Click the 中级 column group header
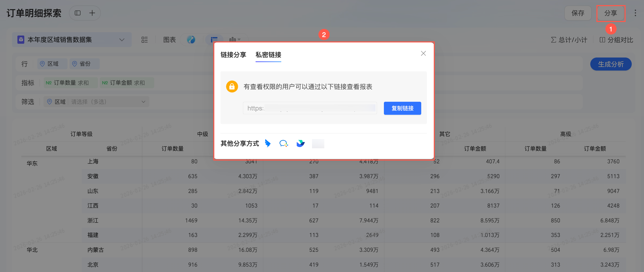This screenshot has width=644, height=272. click(203, 134)
